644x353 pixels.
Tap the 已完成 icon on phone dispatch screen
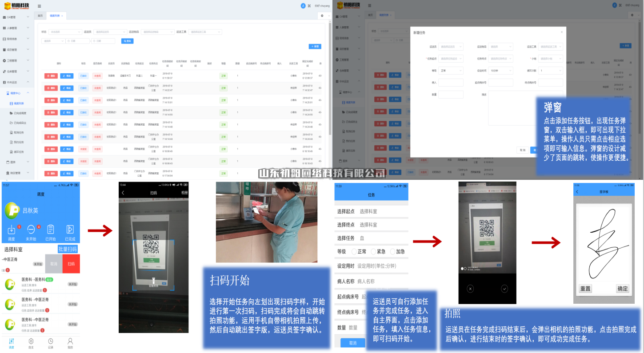(x=70, y=230)
